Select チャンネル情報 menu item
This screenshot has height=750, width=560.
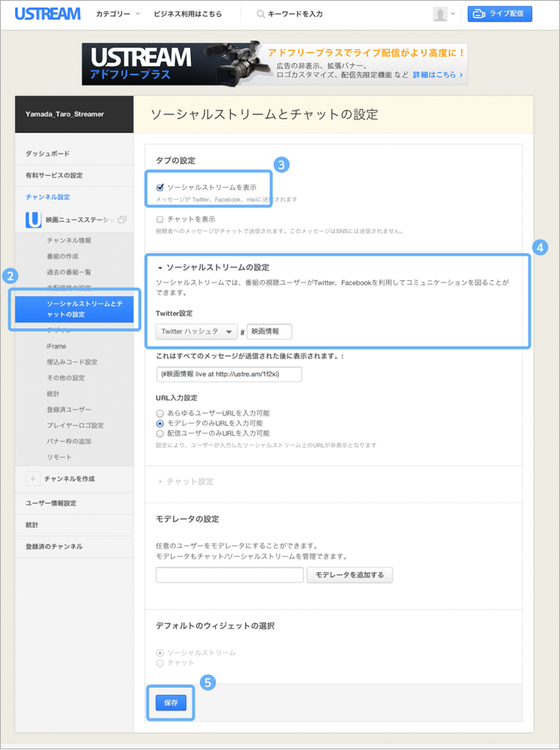[x=69, y=240]
